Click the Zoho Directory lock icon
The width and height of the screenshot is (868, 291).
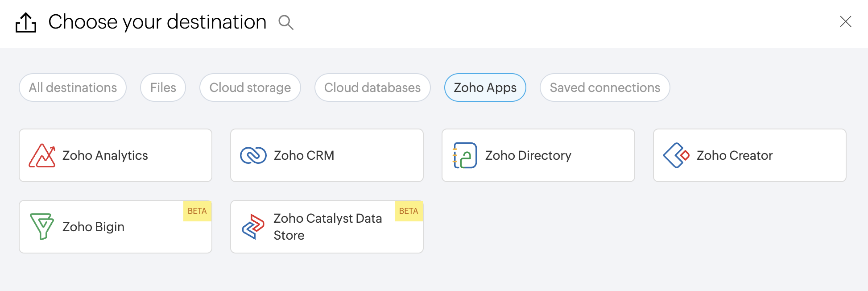click(465, 155)
